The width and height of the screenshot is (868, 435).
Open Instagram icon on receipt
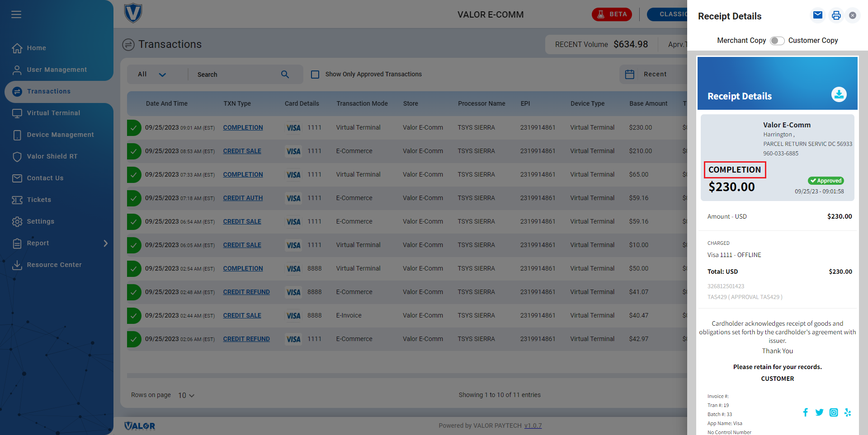[x=834, y=412]
